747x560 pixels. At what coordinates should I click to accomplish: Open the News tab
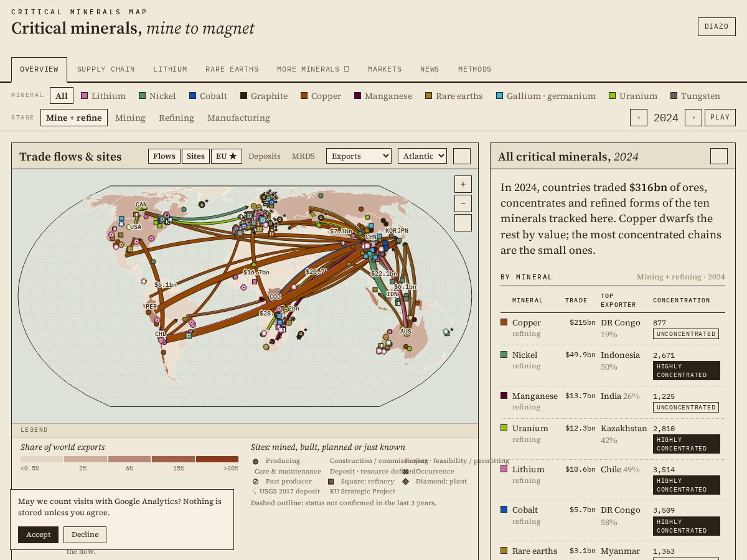430,69
